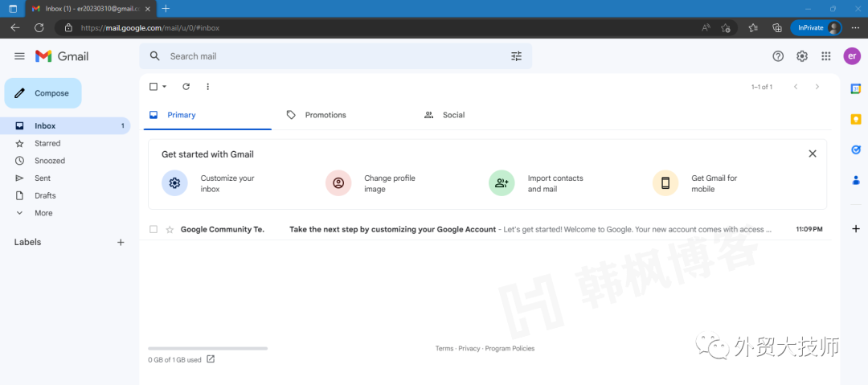The width and height of the screenshot is (868, 385).
Task: Open the Google apps grid
Action: 825,56
